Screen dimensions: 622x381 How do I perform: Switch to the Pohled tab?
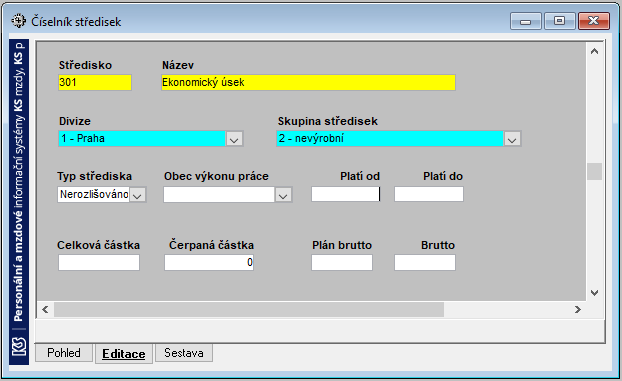pyautogui.click(x=64, y=353)
